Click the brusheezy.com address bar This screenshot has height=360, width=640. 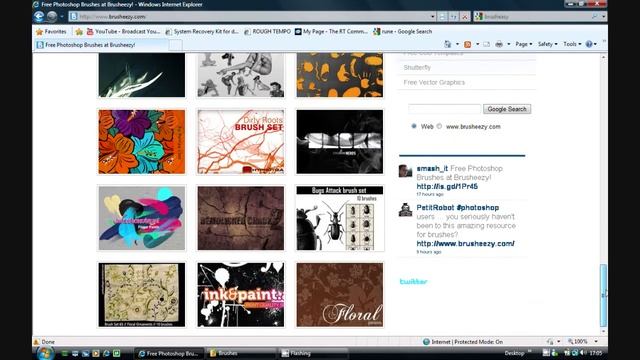249,17
